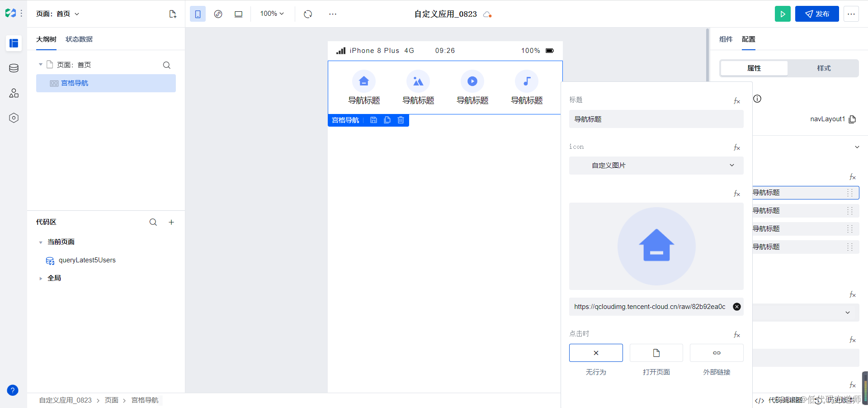Add new item in code area
This screenshot has width=868, height=408.
tap(171, 222)
